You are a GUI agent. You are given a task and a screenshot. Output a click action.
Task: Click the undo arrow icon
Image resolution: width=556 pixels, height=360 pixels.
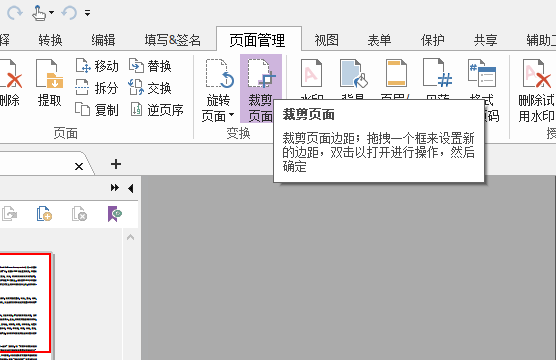point(69,13)
